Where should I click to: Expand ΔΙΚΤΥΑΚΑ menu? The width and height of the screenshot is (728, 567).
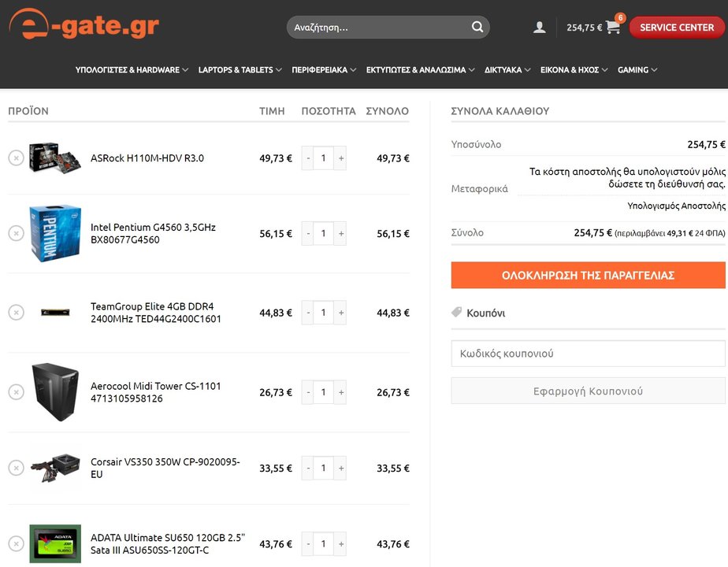point(507,69)
